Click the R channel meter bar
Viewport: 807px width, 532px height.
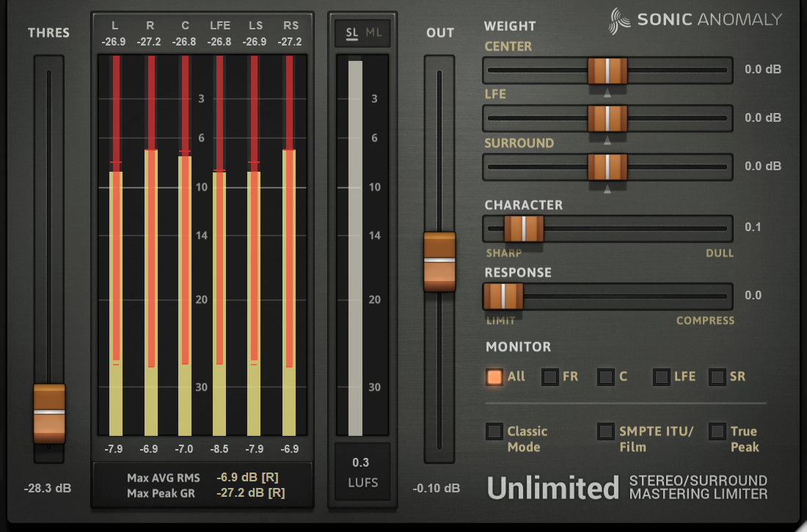click(151, 246)
